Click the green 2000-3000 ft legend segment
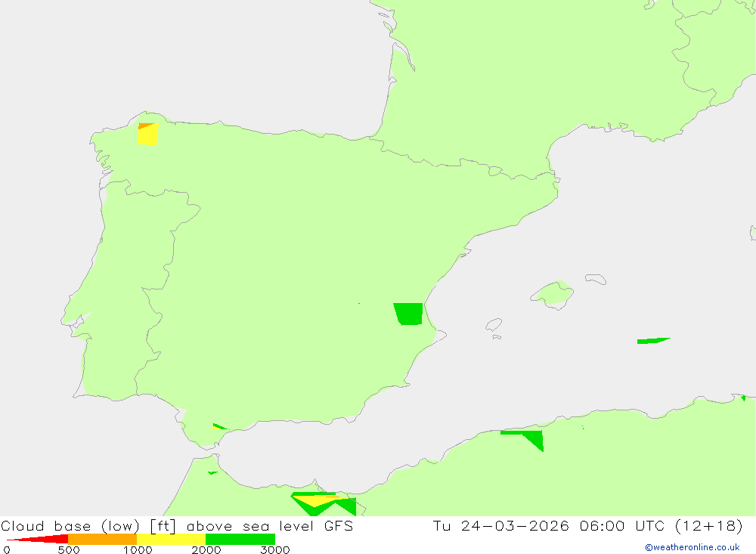The image size is (756, 554). [x=240, y=539]
